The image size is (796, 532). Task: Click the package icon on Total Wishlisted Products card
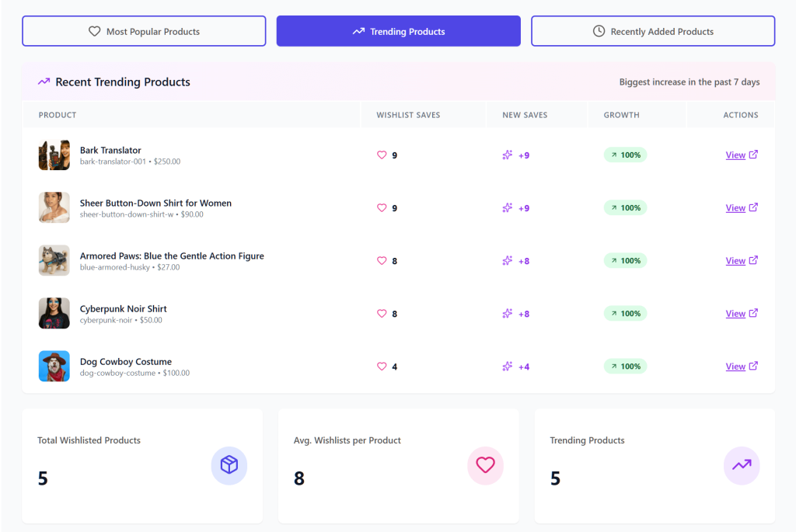tap(229, 465)
